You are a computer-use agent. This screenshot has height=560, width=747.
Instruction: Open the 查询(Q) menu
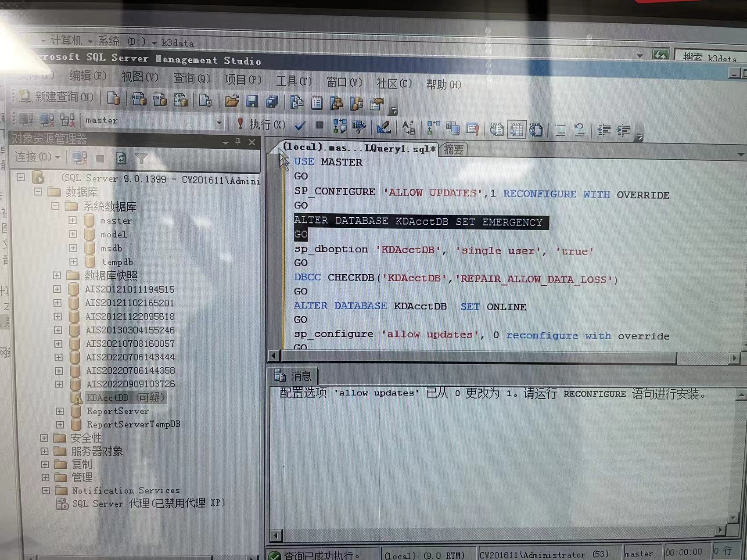(x=191, y=79)
